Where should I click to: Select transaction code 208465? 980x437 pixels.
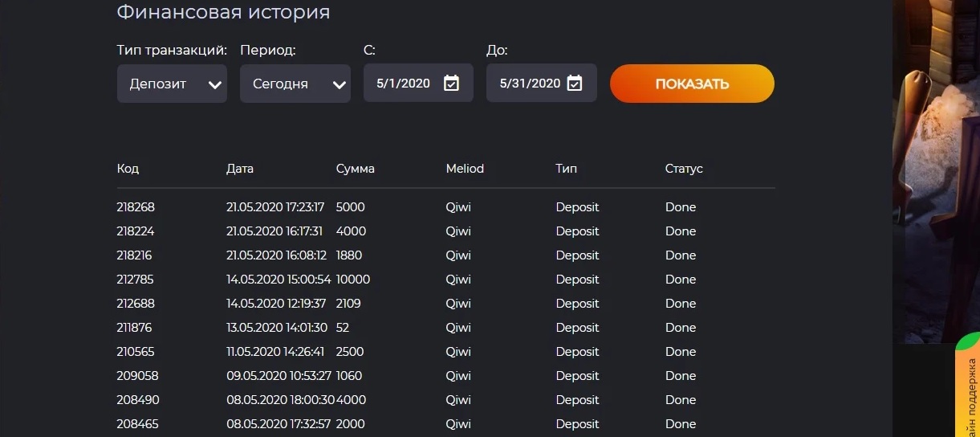pyautogui.click(x=137, y=424)
